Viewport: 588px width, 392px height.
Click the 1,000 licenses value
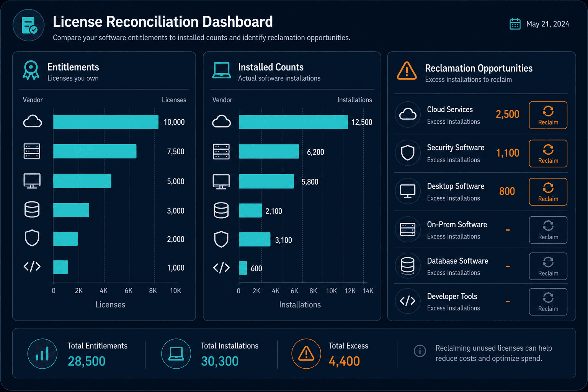pyautogui.click(x=176, y=268)
